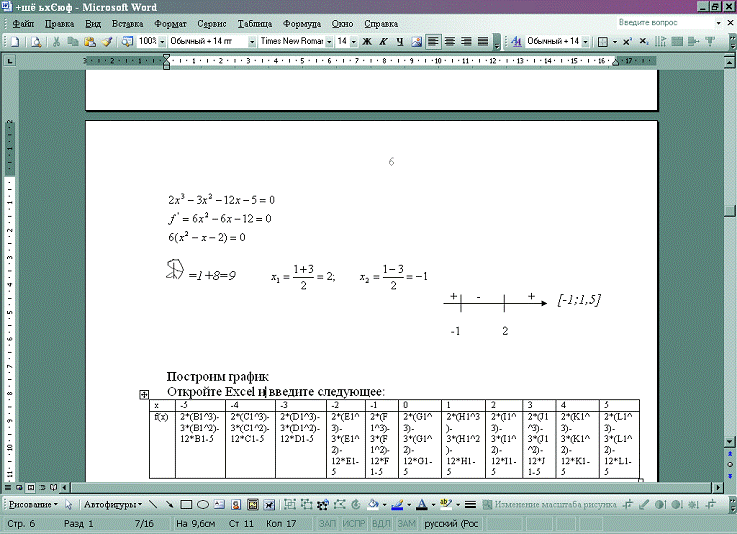Click the Format Painter brush icon
The image size is (737, 534).
click(107, 42)
